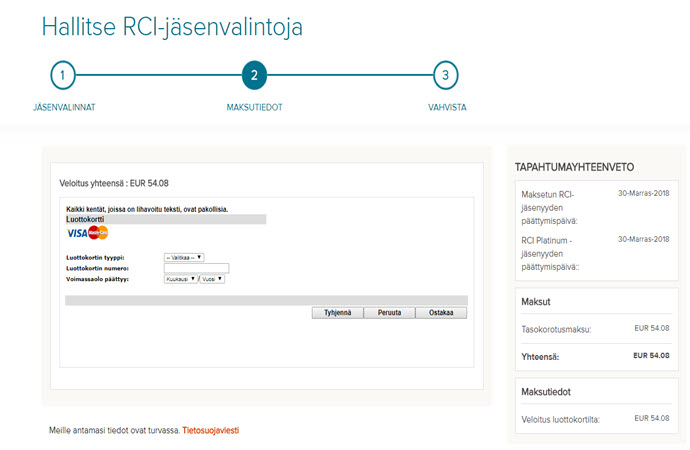
Task: Click the TAPAHTUMAYHTEENVETO heading
Action: point(574,167)
